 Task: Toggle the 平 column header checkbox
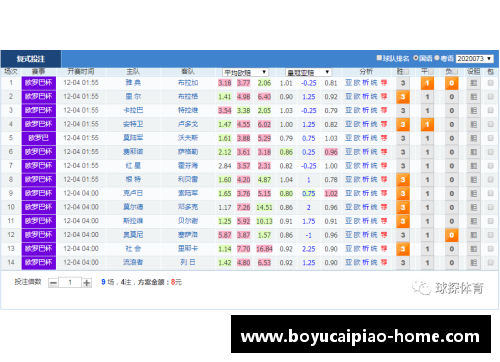coord(431,72)
